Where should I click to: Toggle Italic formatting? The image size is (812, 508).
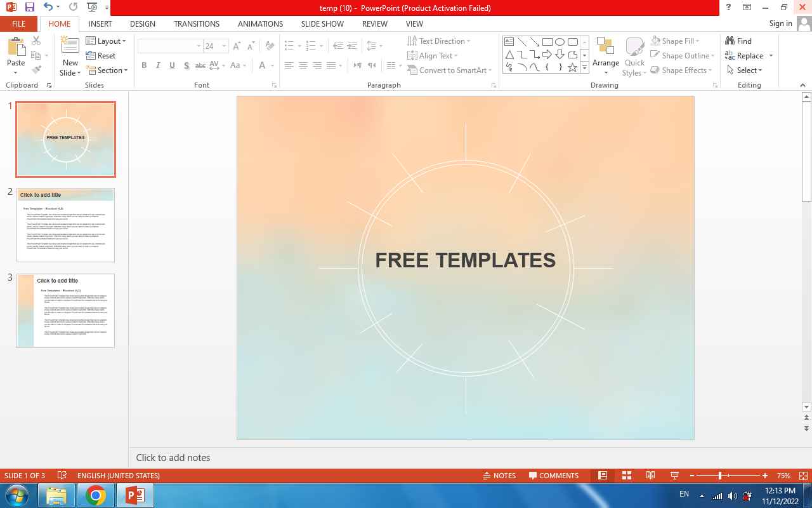pyautogui.click(x=158, y=65)
